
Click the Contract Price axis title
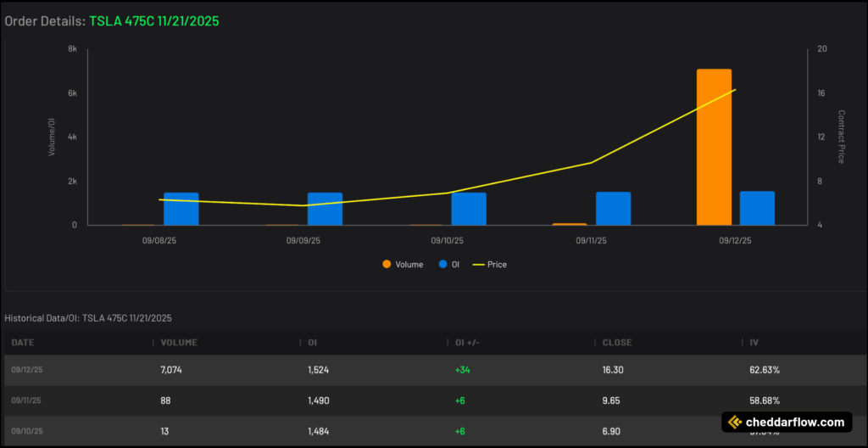click(841, 137)
